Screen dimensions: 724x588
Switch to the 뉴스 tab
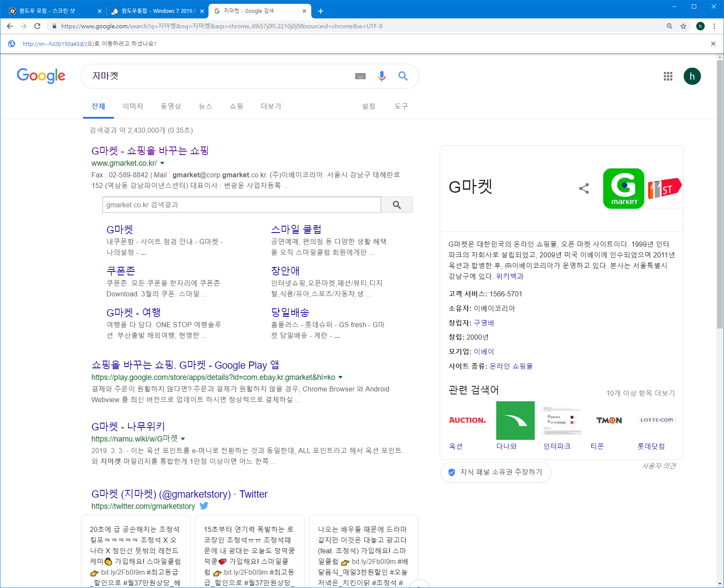206,106
